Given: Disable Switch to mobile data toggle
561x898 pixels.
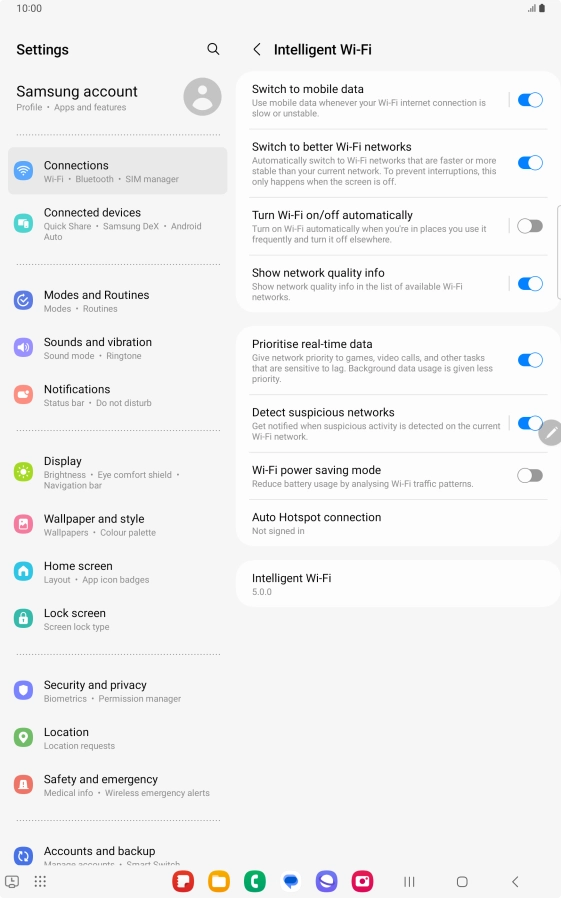Looking at the screenshot, I should [530, 100].
